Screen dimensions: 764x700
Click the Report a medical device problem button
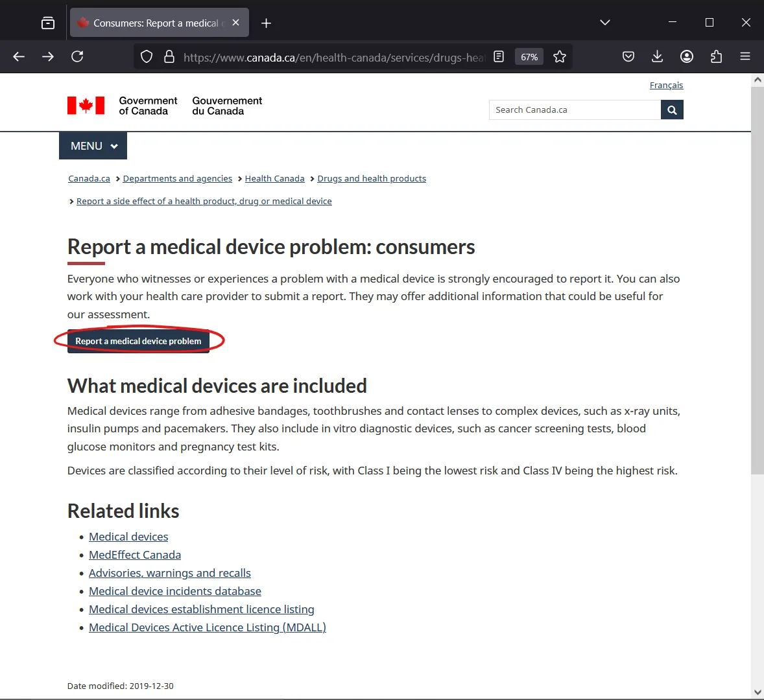(x=138, y=341)
